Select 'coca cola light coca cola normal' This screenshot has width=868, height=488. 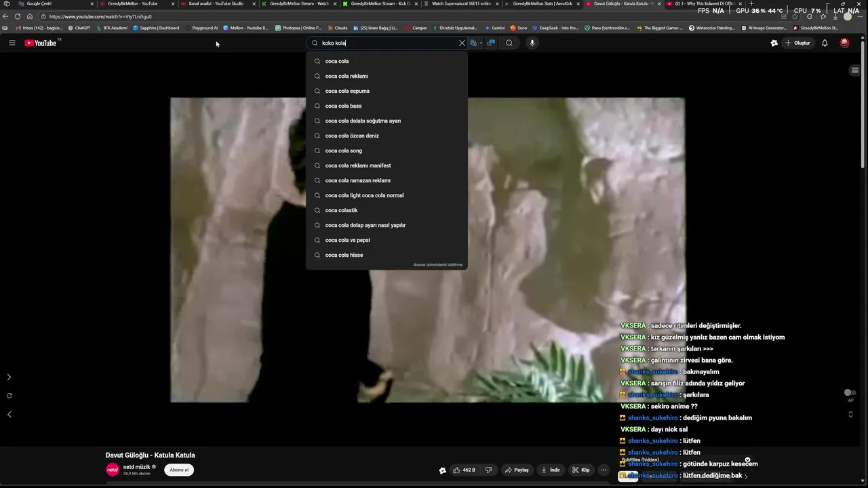tap(387, 195)
